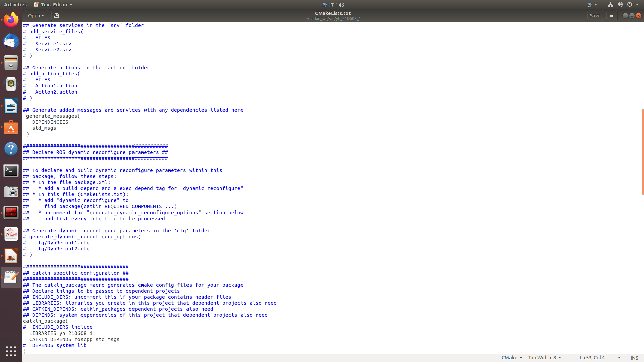644x362 pixels.
Task: Toggle the INS insert mode indicator
Action: 634,358
